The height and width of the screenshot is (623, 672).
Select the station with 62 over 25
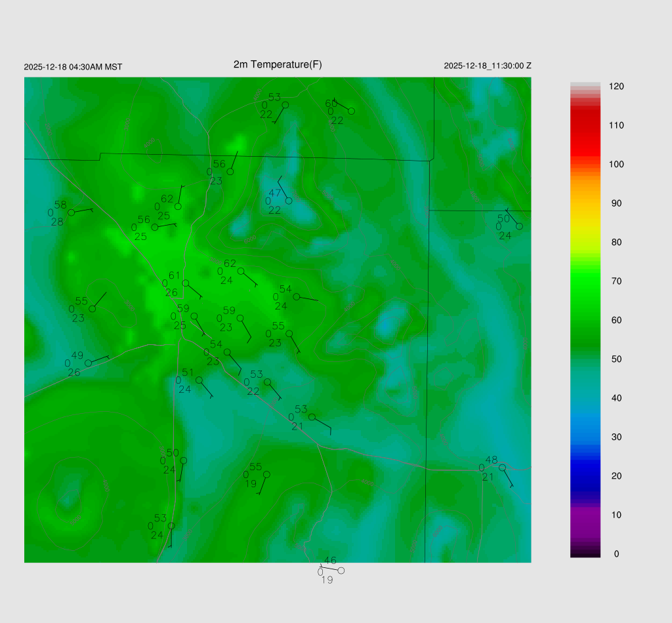[178, 207]
